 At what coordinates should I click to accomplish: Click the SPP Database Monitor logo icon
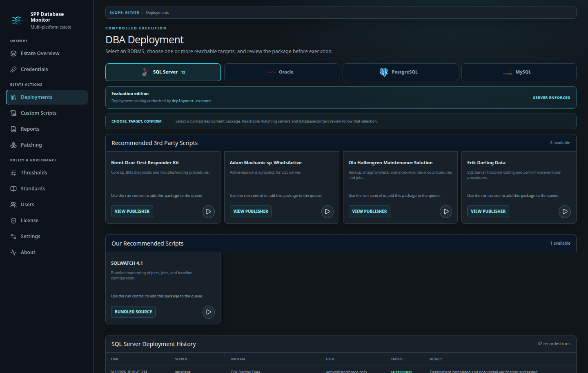tap(17, 20)
